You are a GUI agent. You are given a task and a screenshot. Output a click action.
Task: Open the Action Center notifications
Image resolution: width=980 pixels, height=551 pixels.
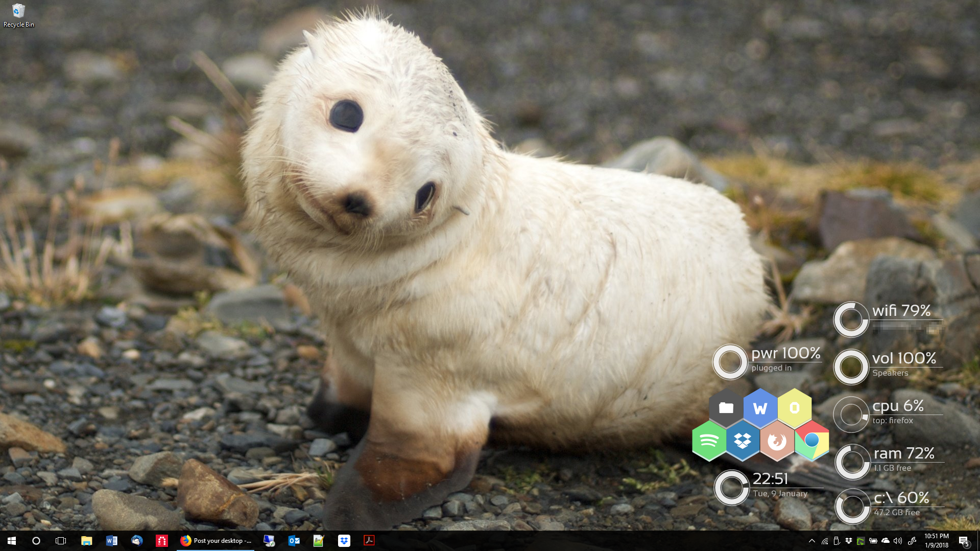(x=964, y=541)
